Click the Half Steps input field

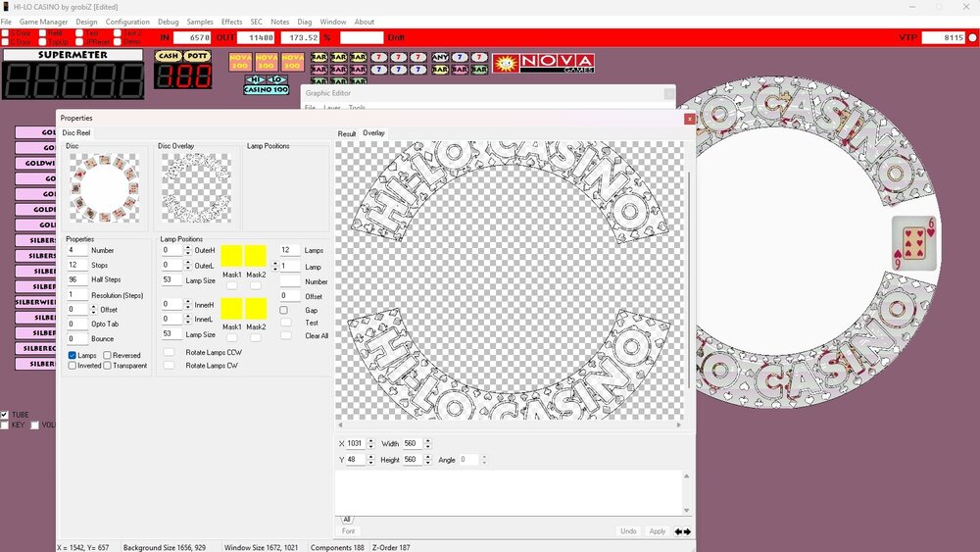(x=77, y=279)
